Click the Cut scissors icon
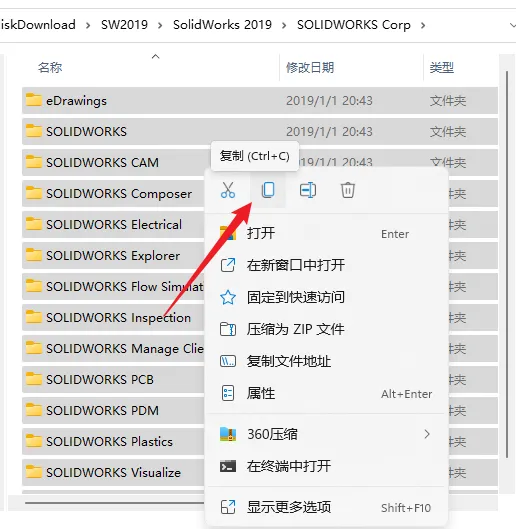 (228, 190)
